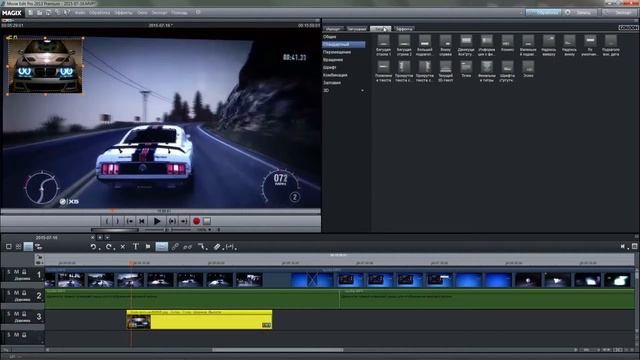Switch to scene overview mode icon
This screenshot has width=640, height=360.
point(18,247)
